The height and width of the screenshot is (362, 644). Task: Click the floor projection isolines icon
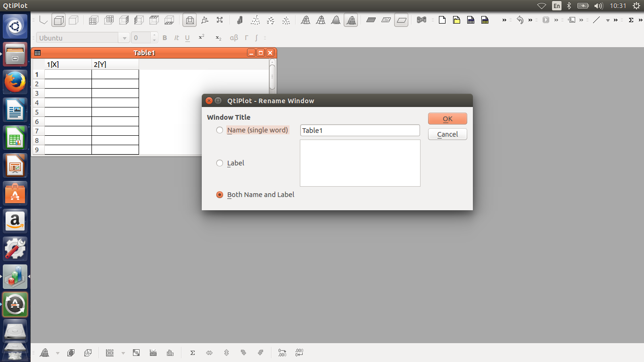click(386, 20)
